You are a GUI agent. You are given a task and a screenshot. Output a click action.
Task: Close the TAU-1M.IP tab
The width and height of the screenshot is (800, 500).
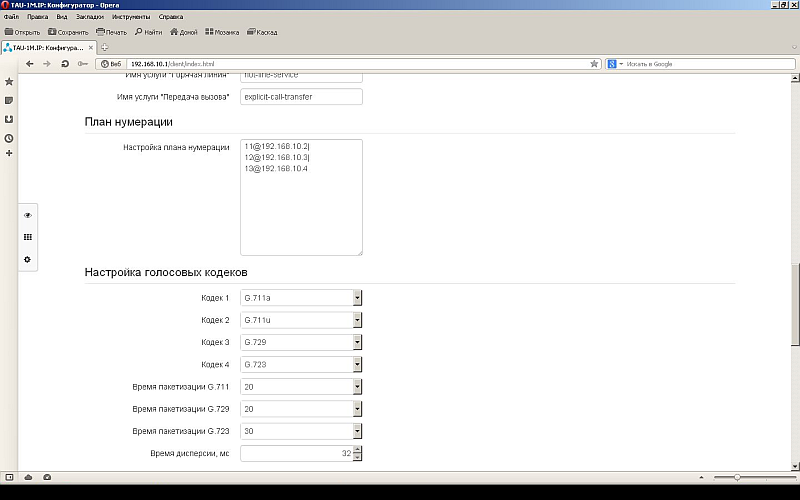pyautogui.click(x=91, y=47)
